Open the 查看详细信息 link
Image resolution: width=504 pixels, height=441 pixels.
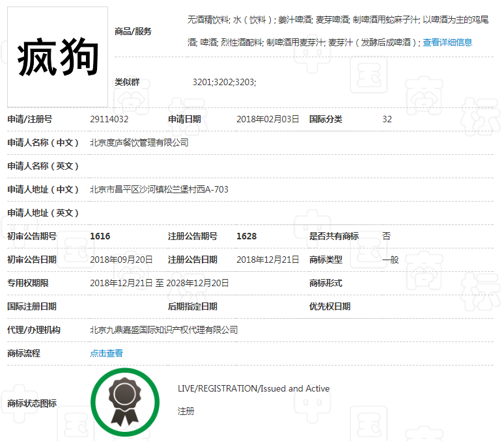coord(447,42)
